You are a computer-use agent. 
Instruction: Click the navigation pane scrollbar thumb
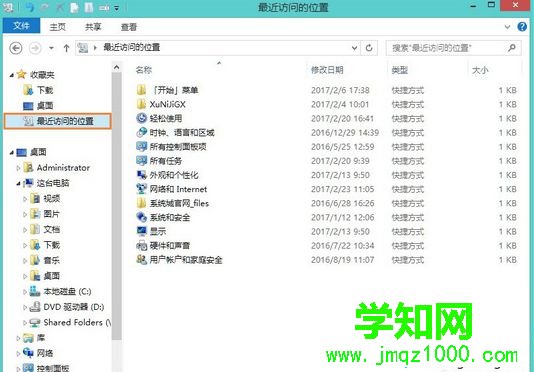click(116, 206)
